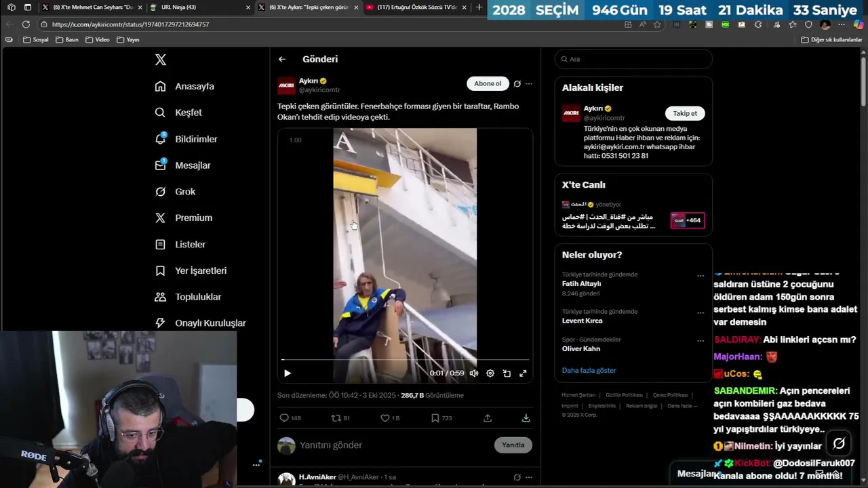Open options for Levent Kırca trend

click(x=701, y=313)
